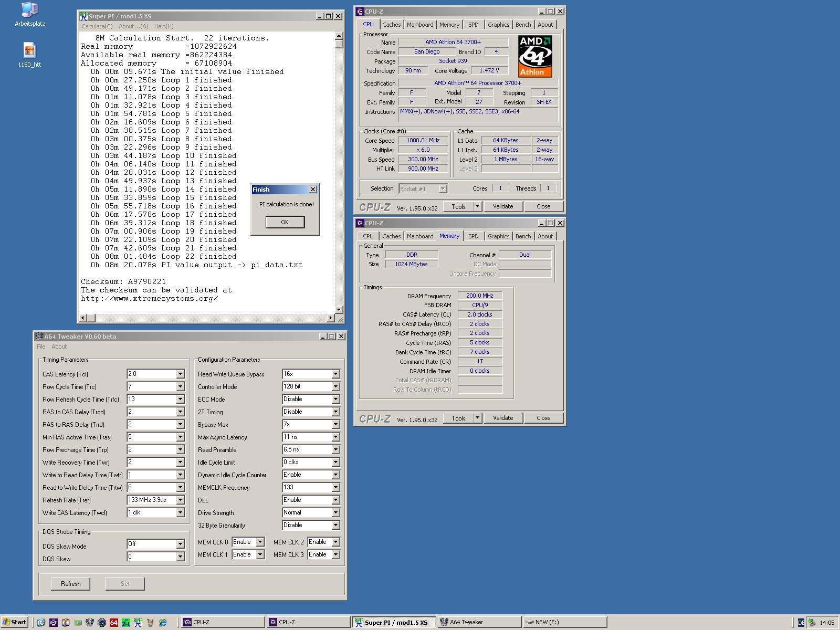Viewport: 840px width, 630px height.
Task: Click the A64 Tweaker window title icon
Action: tap(39, 337)
